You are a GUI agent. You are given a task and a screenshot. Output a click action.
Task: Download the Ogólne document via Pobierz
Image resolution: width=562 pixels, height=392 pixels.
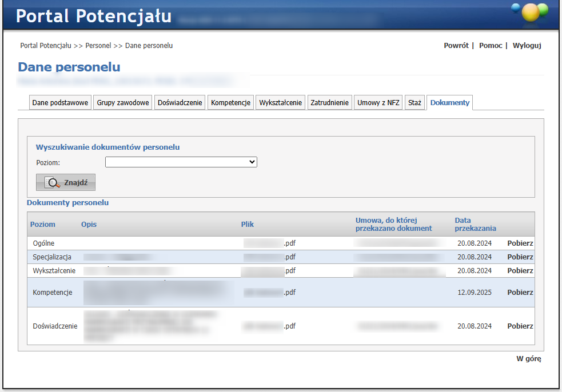520,243
